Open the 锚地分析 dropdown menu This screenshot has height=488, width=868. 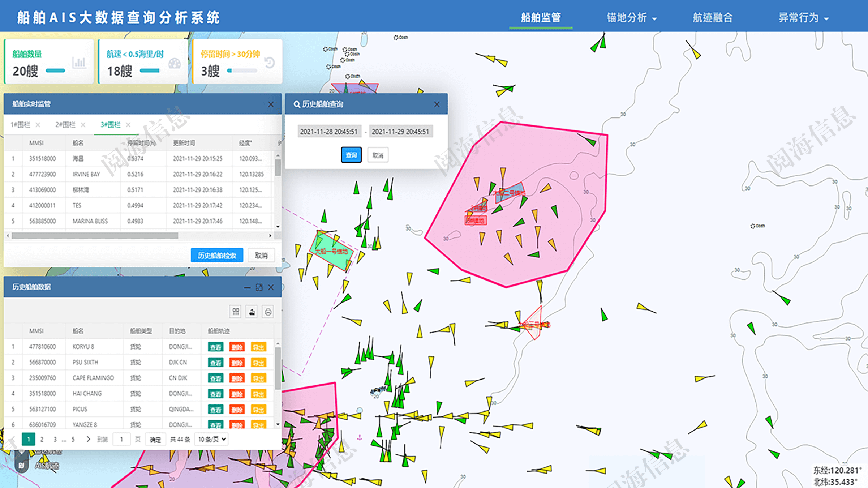[x=631, y=18]
